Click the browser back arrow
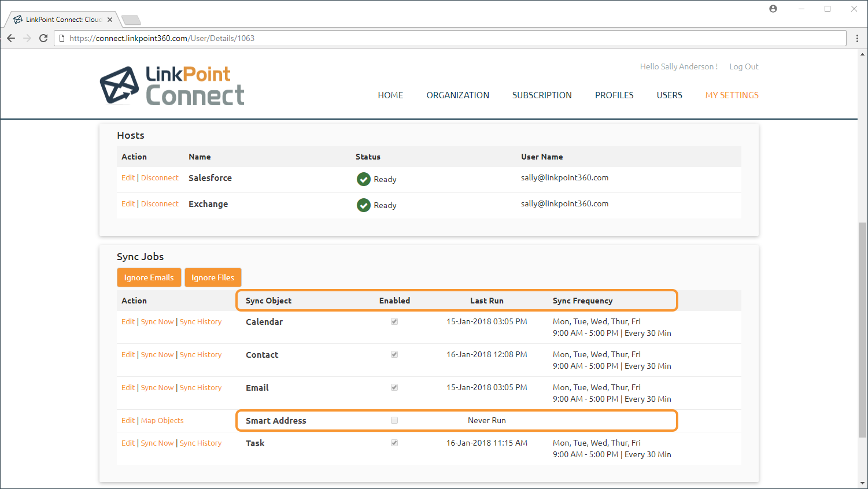Image resolution: width=868 pixels, height=489 pixels. pos(11,38)
